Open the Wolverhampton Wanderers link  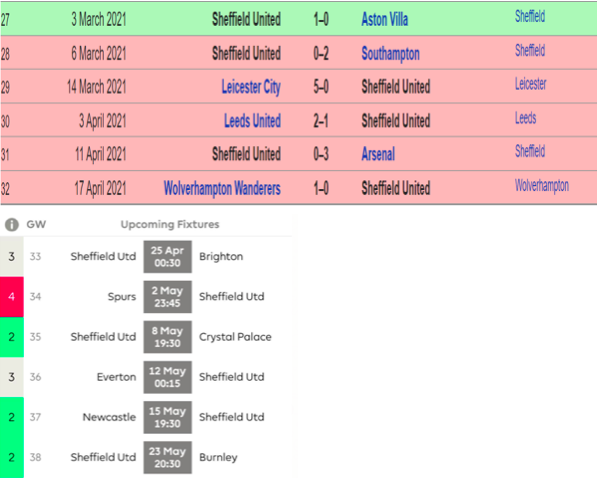coord(222,188)
